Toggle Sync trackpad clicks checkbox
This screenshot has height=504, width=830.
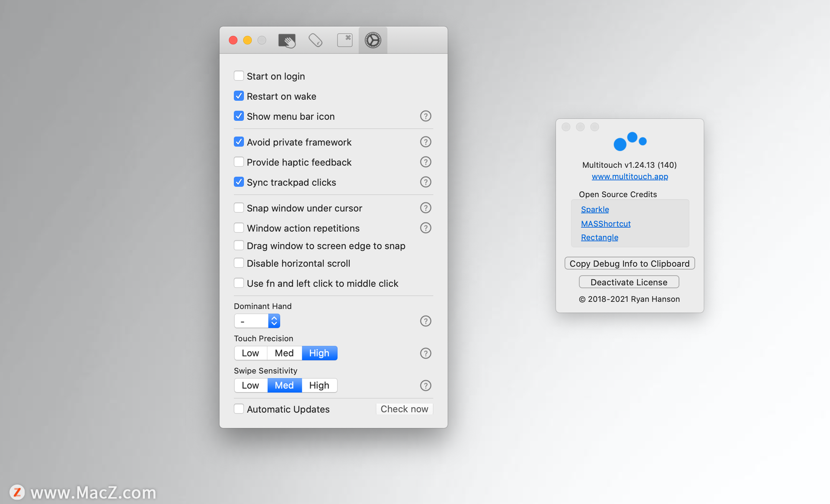coord(239,182)
